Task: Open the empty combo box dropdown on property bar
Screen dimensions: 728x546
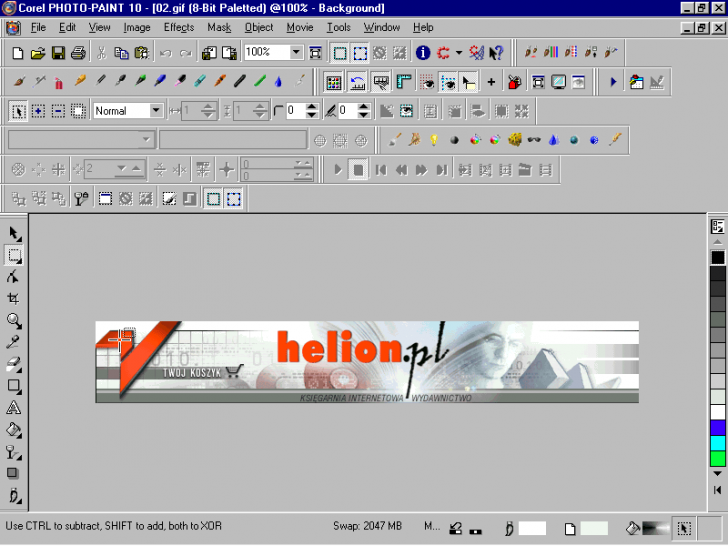Action: 147,139
